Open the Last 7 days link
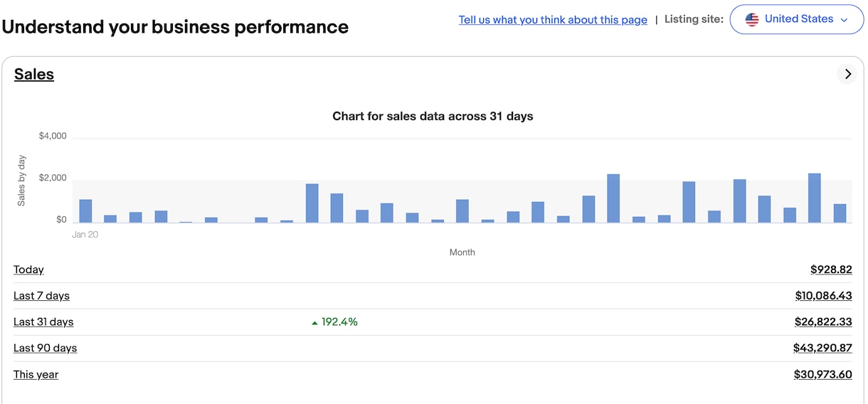868x404 pixels. [x=41, y=296]
